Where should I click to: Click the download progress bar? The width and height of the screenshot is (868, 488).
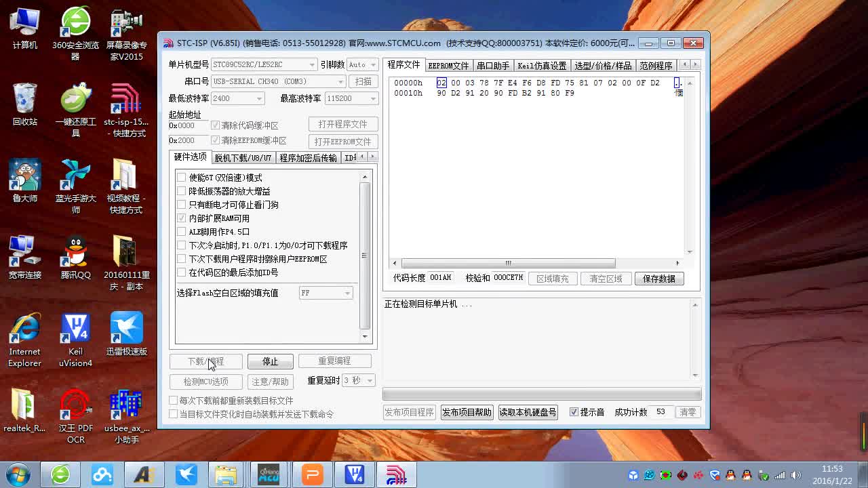click(542, 394)
